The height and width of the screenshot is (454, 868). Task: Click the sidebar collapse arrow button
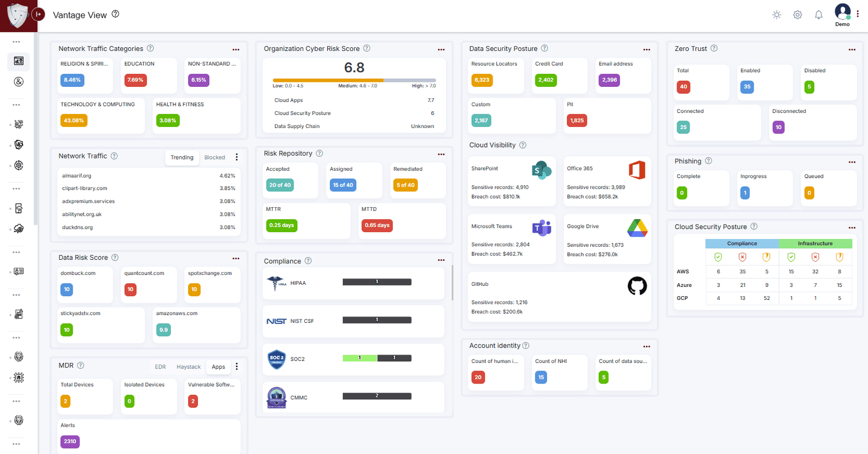pyautogui.click(x=38, y=15)
